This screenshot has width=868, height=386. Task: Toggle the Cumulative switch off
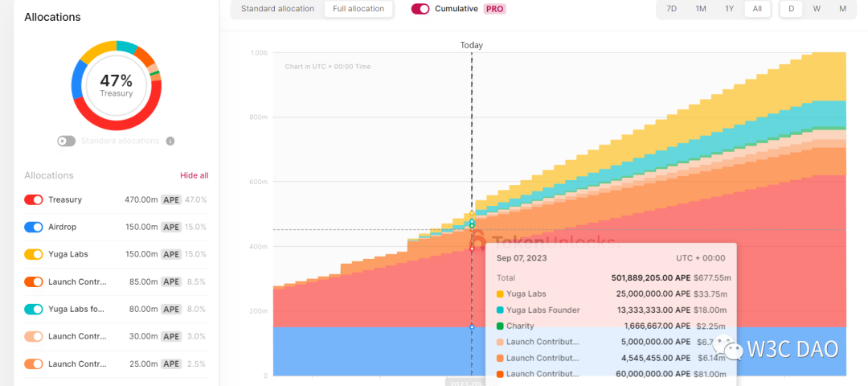pyautogui.click(x=420, y=9)
